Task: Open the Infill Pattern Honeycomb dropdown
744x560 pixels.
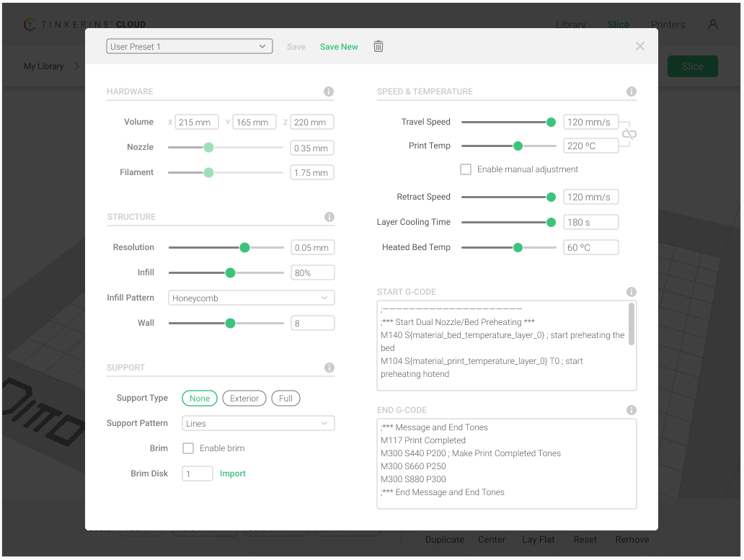Action: [252, 298]
